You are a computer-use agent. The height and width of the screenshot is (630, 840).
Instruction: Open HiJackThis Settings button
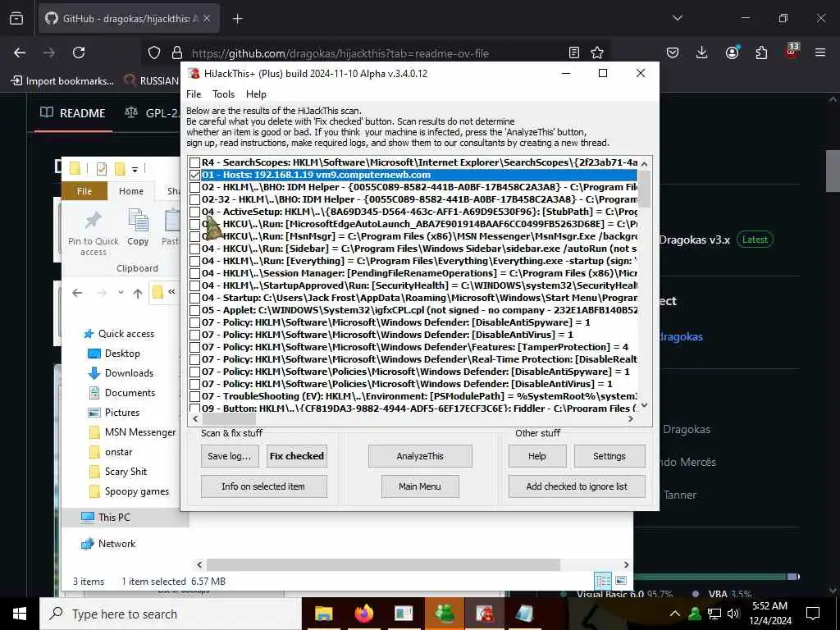(609, 456)
